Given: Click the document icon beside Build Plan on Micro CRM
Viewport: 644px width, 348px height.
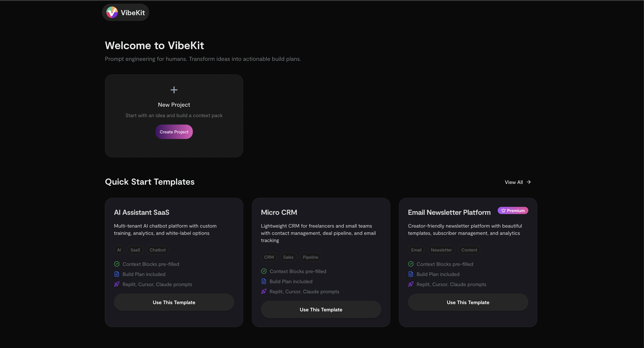Looking at the screenshot, I should [x=263, y=281].
